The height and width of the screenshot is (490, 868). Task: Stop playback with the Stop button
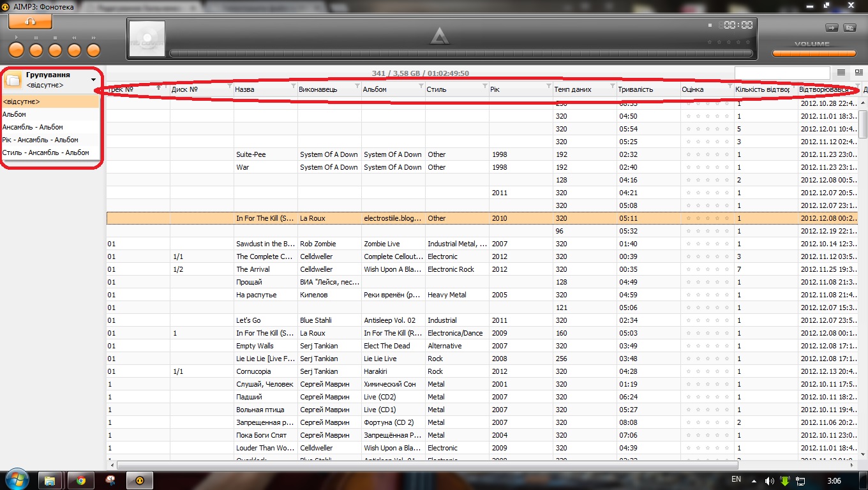56,50
